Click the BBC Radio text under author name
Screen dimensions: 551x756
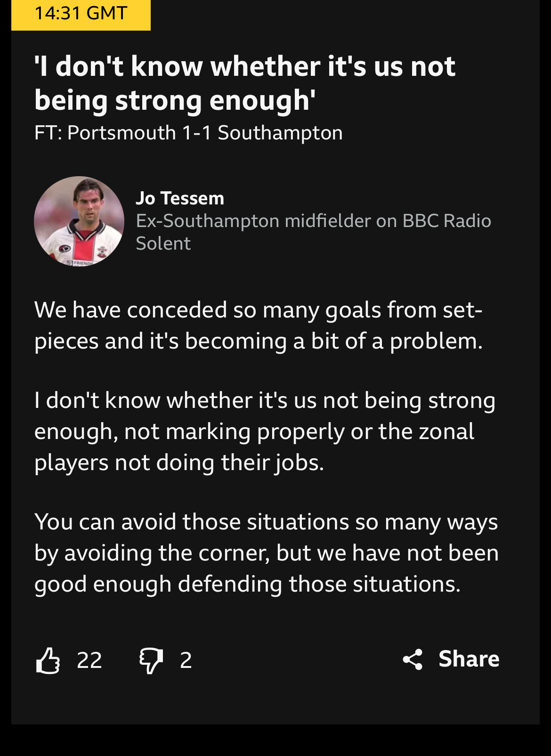pyautogui.click(x=446, y=221)
